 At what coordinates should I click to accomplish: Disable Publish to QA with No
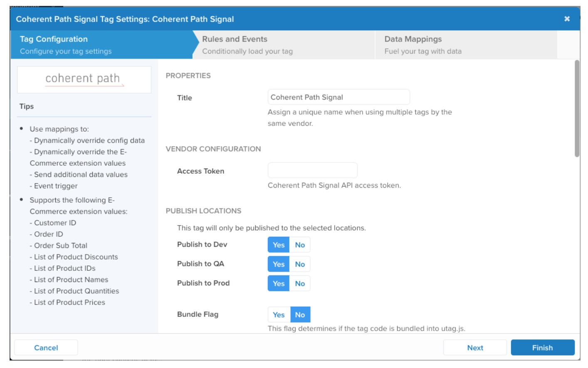tap(300, 264)
